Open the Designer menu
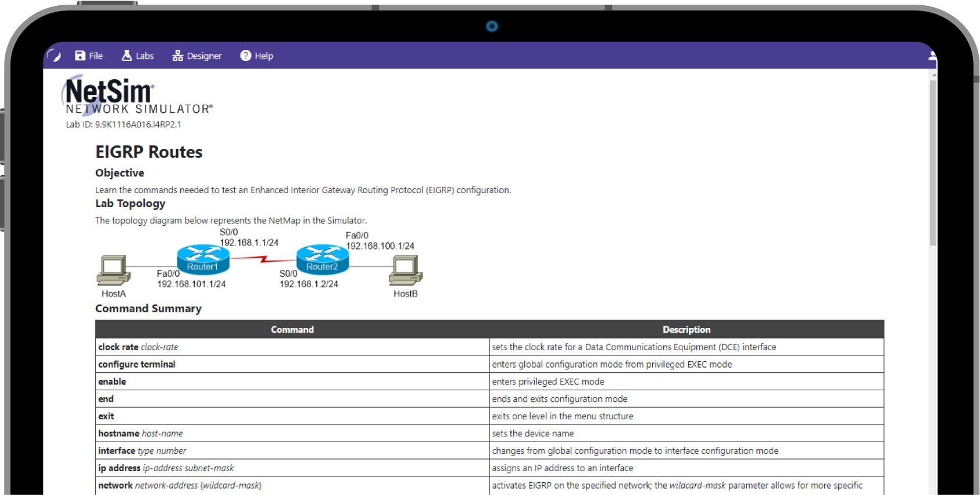 (197, 56)
